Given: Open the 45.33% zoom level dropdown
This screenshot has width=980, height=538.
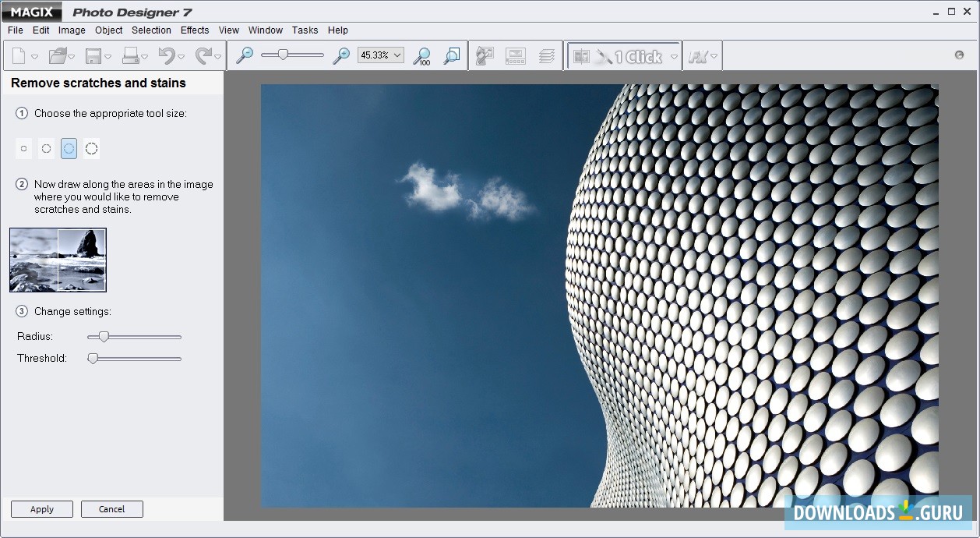Looking at the screenshot, I should pyautogui.click(x=397, y=55).
